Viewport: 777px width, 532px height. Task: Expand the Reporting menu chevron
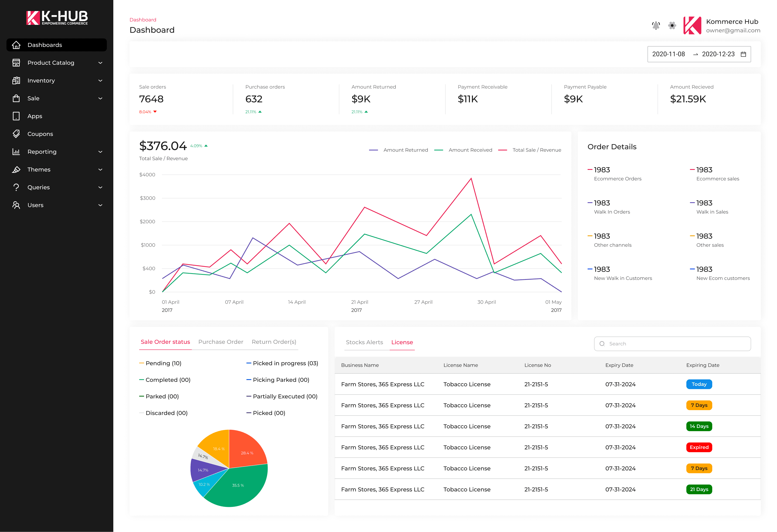click(100, 152)
